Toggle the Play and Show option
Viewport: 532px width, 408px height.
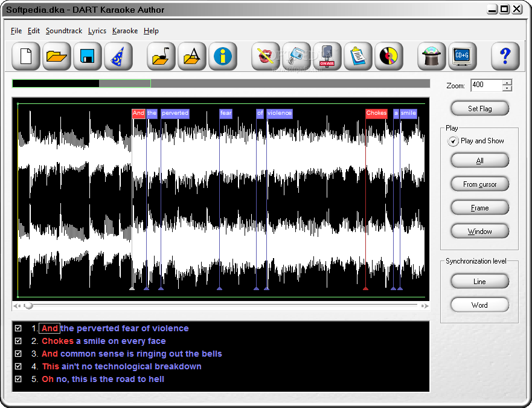click(x=453, y=141)
